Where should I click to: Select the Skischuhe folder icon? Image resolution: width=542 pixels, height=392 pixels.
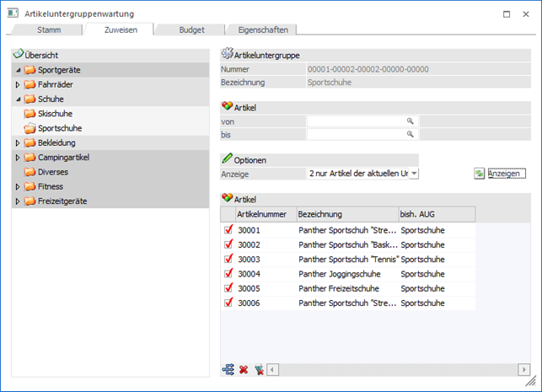point(30,114)
